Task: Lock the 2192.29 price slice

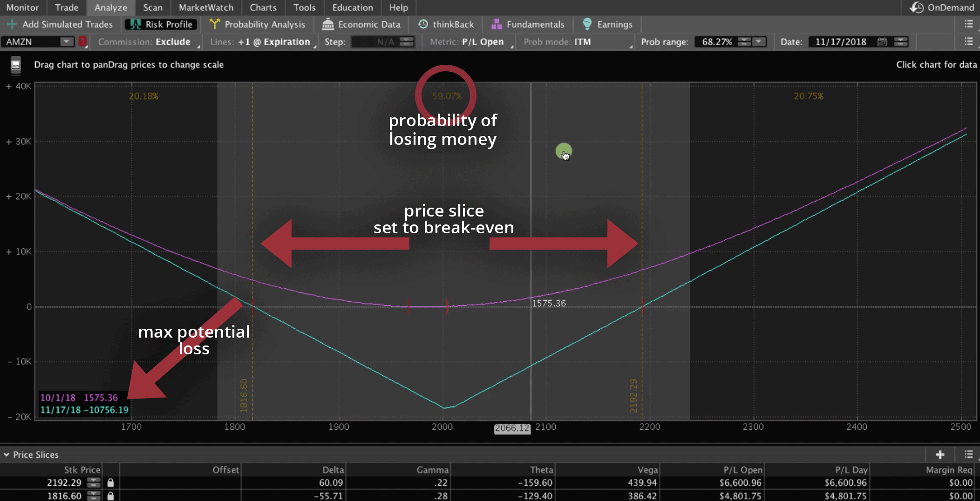Action: [110, 483]
